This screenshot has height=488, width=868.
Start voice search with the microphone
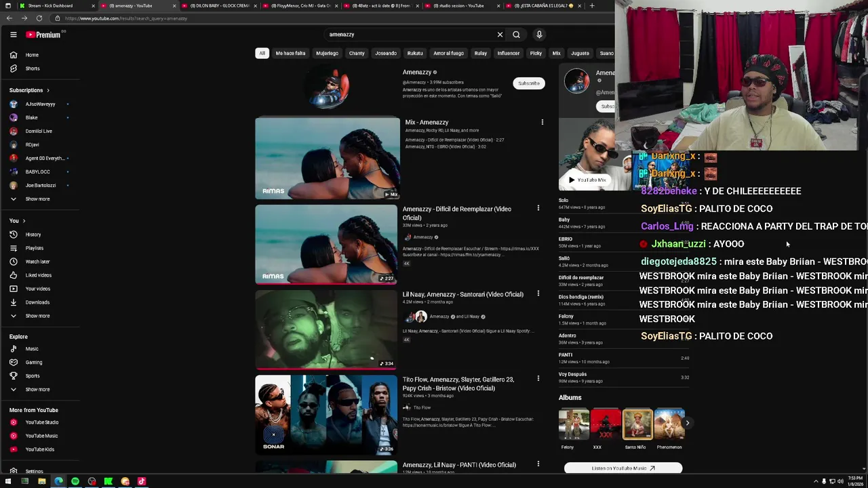[539, 35]
